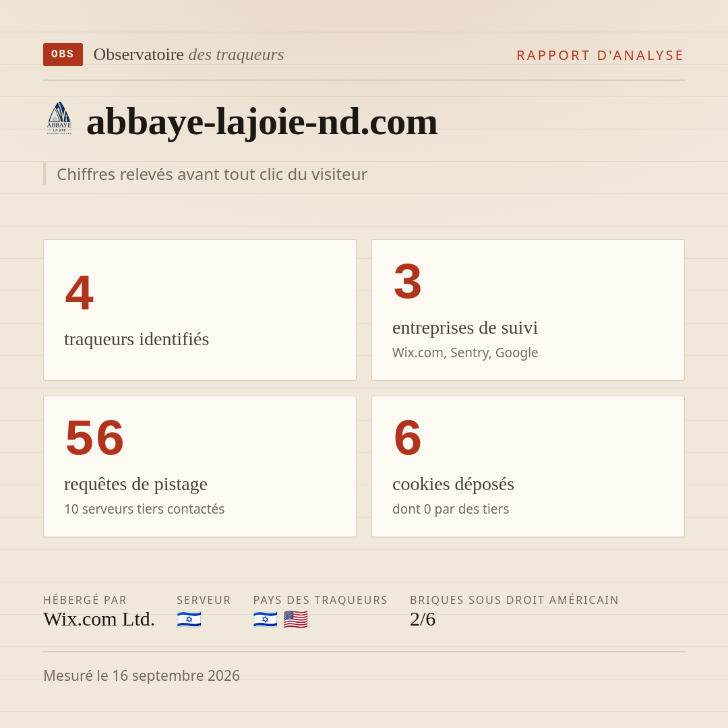This screenshot has height=728, width=728.
Task: Click the PAYS DES TRAQUEURS heading
Action: click(x=320, y=600)
